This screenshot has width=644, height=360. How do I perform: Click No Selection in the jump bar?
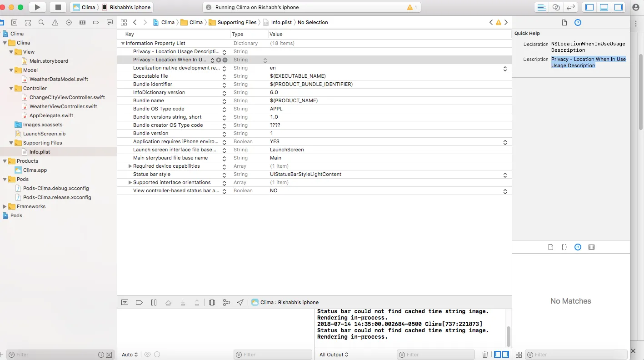pyautogui.click(x=313, y=22)
